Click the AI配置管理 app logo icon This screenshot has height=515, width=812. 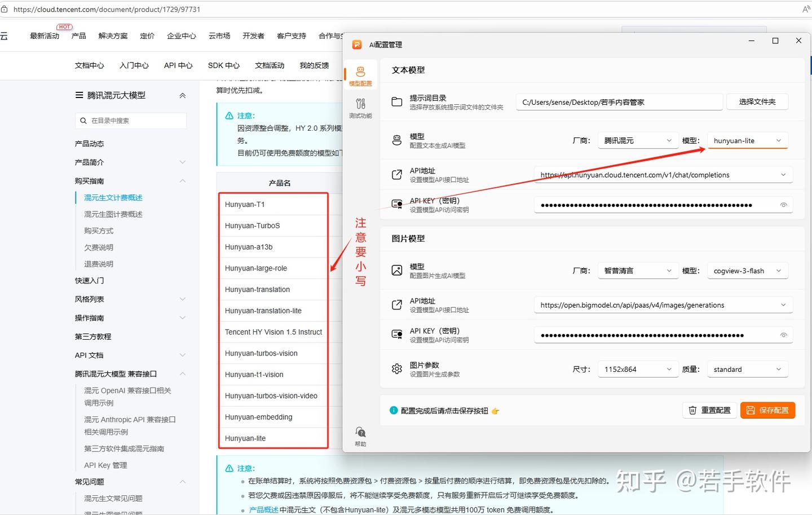[357, 45]
